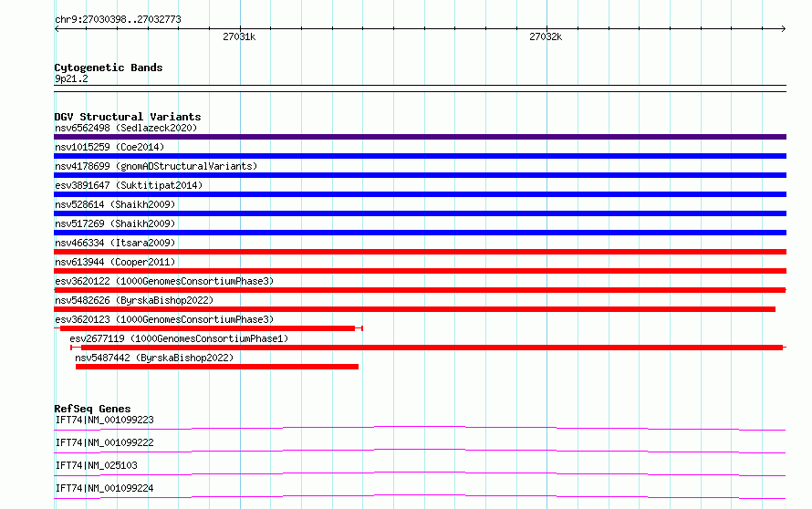
Task: Click the ruler's right arrowhead
Action: 784,28
